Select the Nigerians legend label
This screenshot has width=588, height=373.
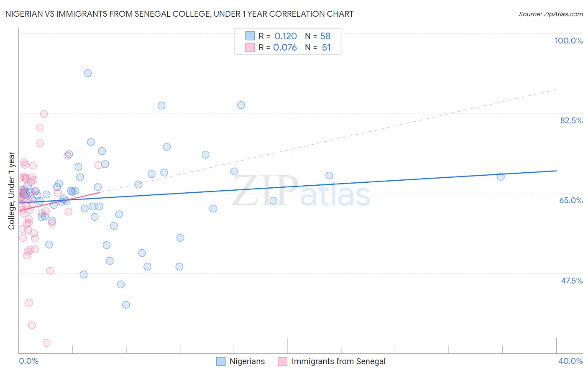[x=247, y=361]
